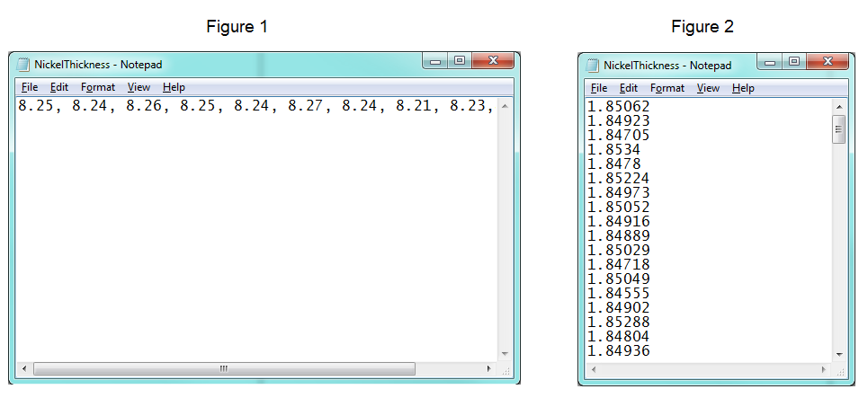This screenshot has height=398, width=868.
Task: Click vertical scrollbar thumb in Figure 2
Action: [x=838, y=129]
